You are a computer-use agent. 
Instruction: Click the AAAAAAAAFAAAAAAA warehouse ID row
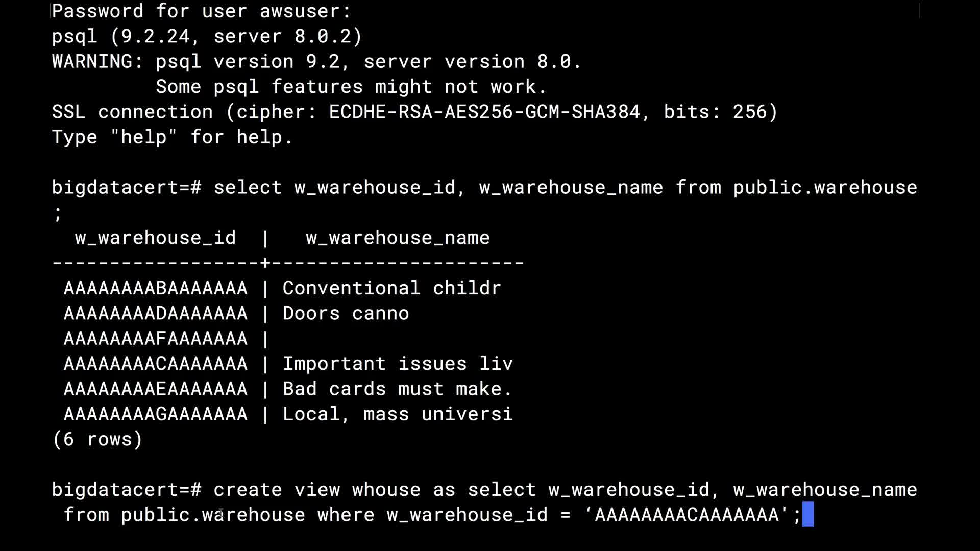(x=156, y=338)
